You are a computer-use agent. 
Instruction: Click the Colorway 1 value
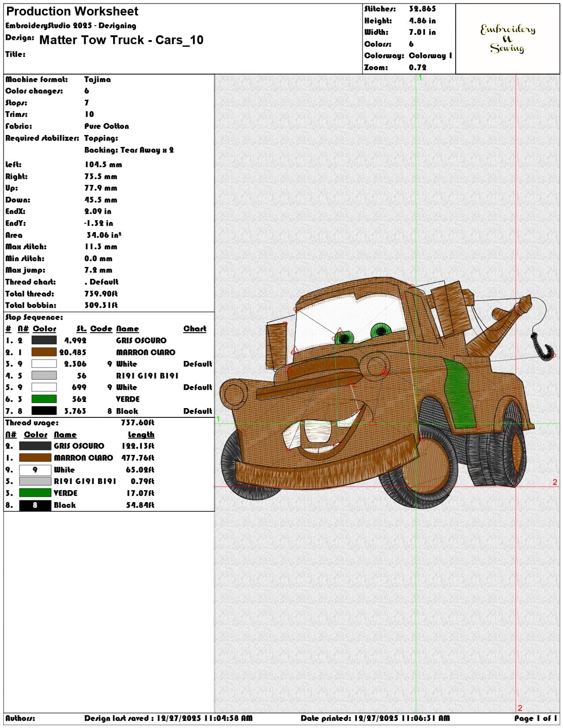(431, 56)
